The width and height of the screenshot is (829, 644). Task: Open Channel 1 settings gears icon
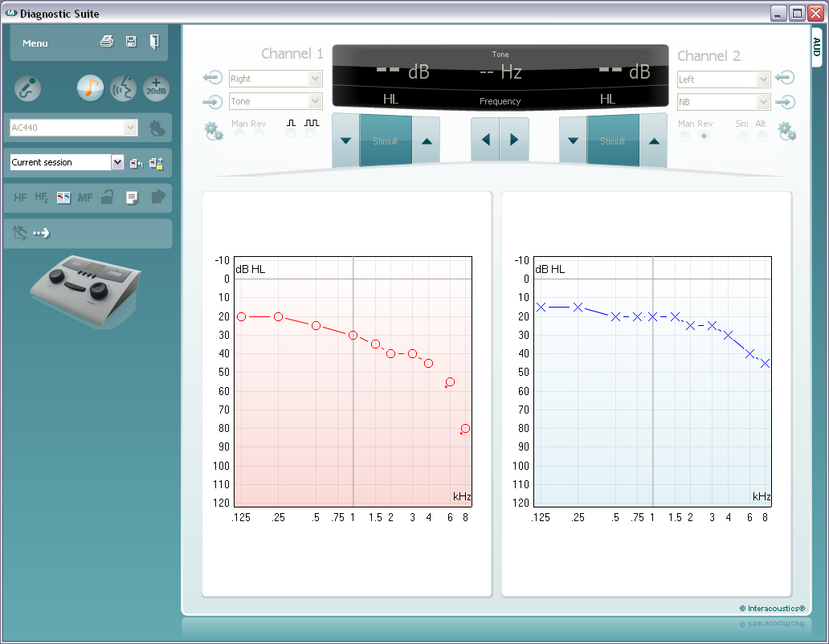tap(214, 131)
